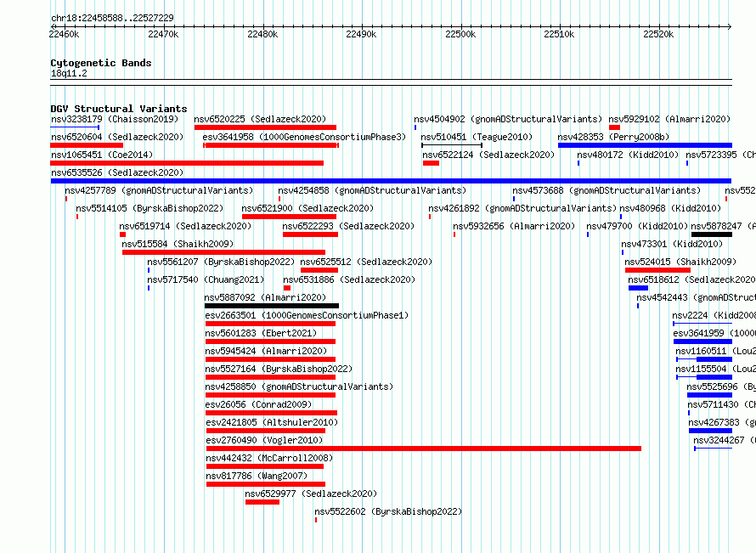
Task: Click nsv5514105 (ByrskaBishop2022) label
Action: pyautogui.click(x=150, y=208)
